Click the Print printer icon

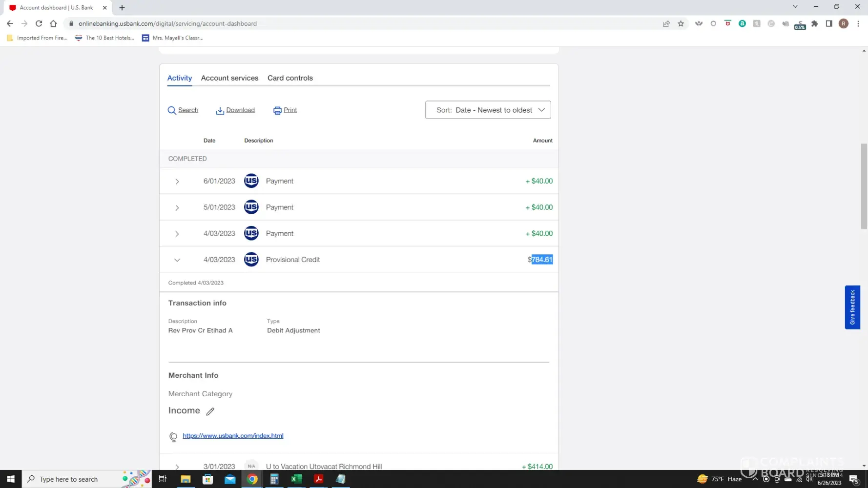[x=277, y=110]
